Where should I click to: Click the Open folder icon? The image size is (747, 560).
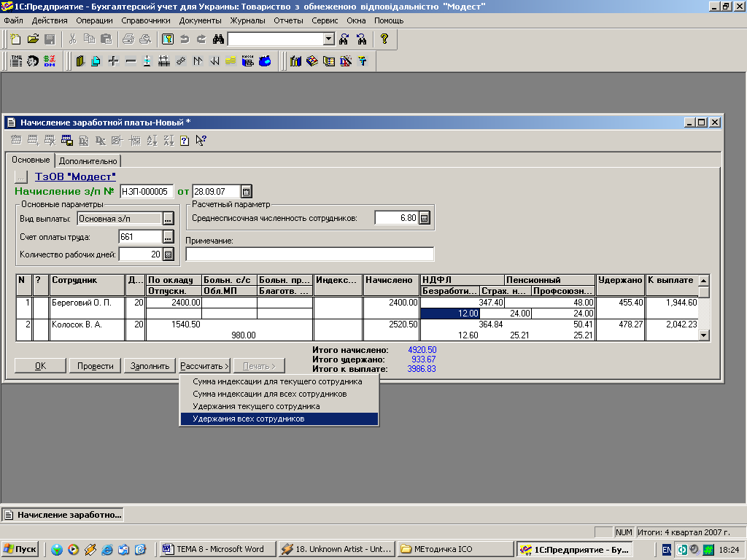pyautogui.click(x=33, y=39)
